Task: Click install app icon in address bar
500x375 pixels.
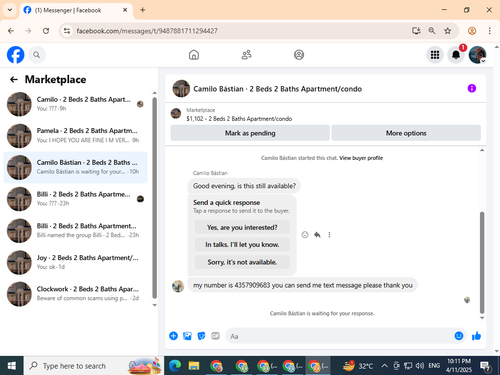Action: [416, 31]
